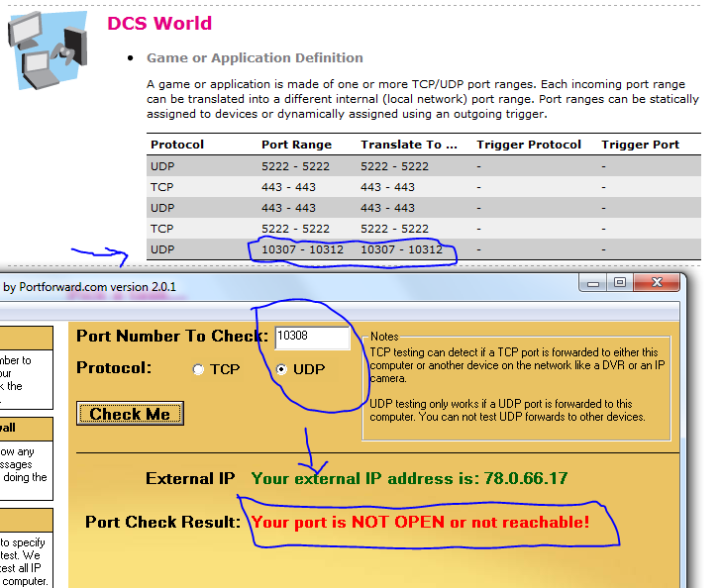Viewport: 722px width, 588px height.
Task: Click the Game or Application Definition heading
Action: (255, 58)
